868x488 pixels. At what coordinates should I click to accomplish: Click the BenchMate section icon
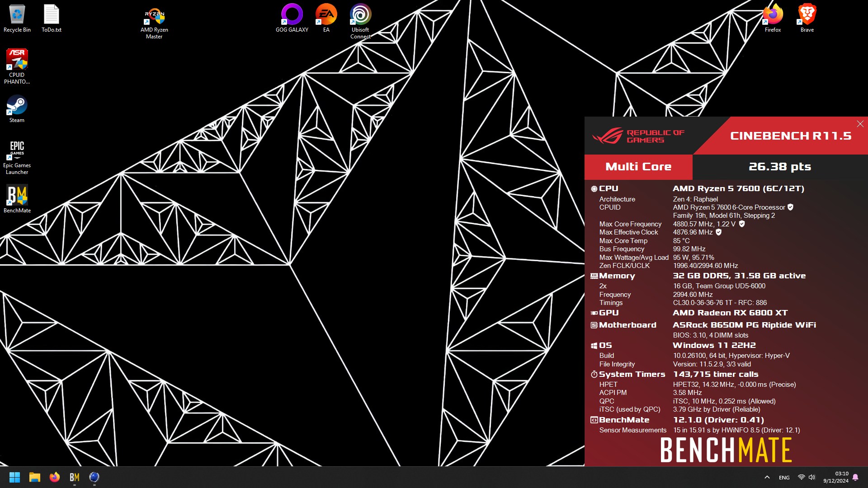pyautogui.click(x=594, y=420)
